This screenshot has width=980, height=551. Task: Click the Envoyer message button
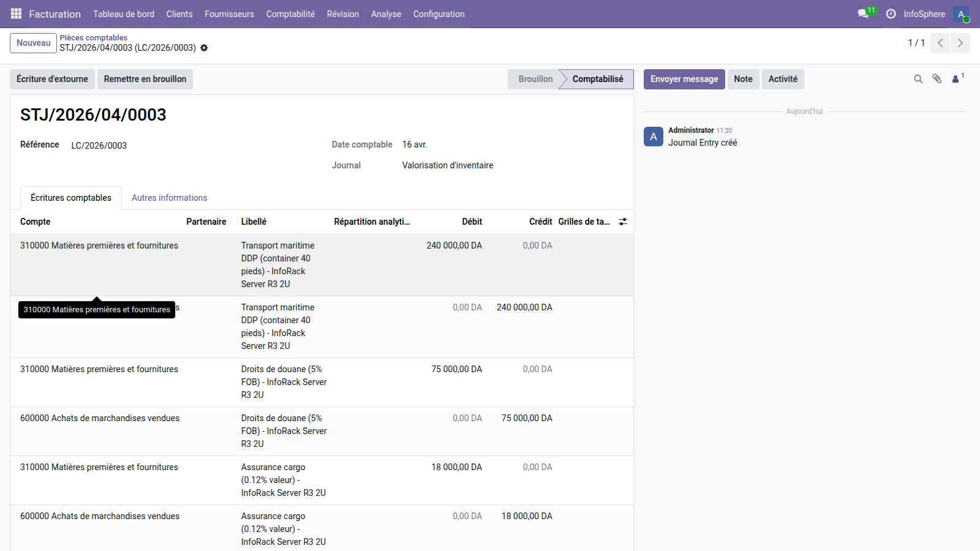coord(684,79)
